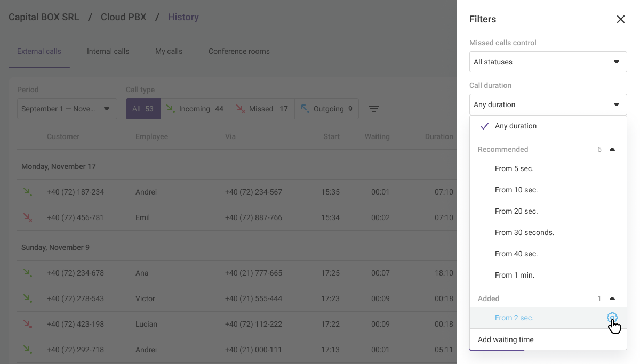The image size is (640, 364).
Task: Click incoming call icon for Andrei 187-234 row
Action: (x=27, y=192)
